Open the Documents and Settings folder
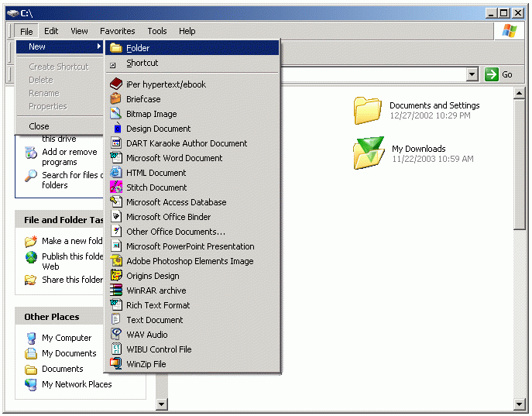The height and width of the screenshot is (416, 532). tap(368, 110)
